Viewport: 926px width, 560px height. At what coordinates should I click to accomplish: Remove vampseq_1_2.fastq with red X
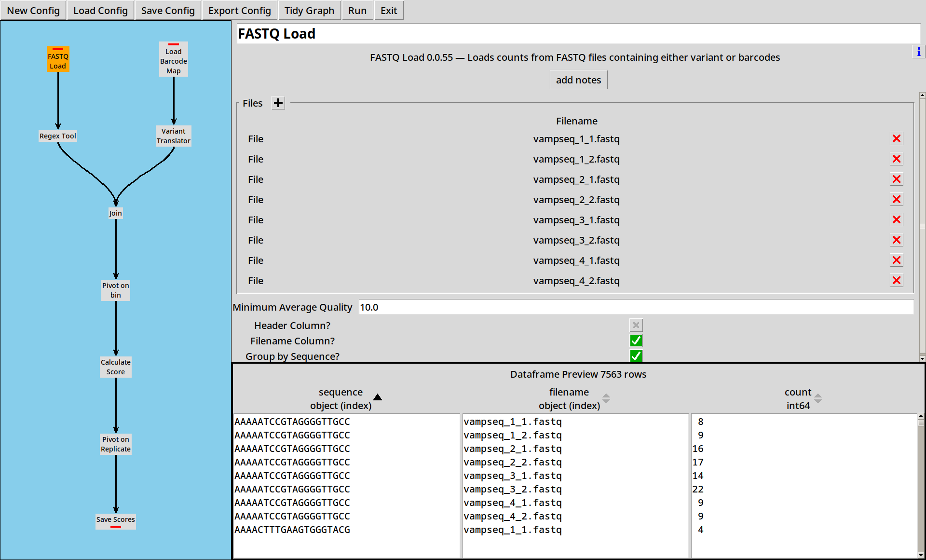click(x=897, y=159)
